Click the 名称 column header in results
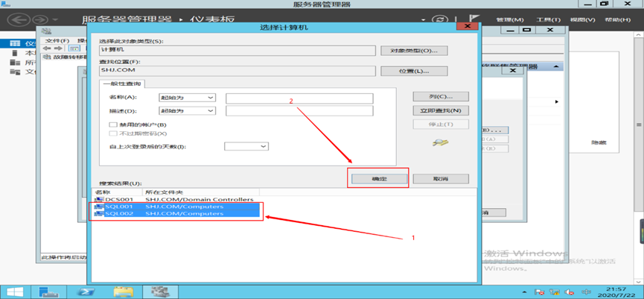Screen dimensions: 644x299 pos(117,192)
